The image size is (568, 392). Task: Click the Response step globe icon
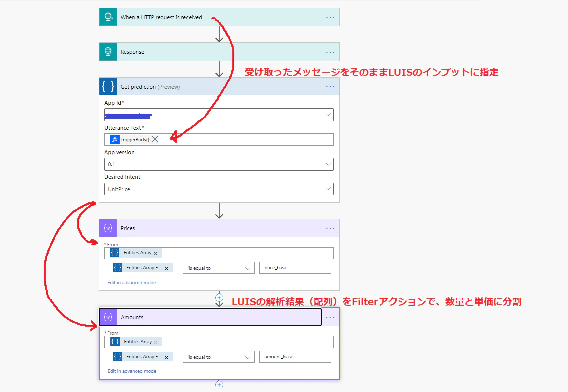coord(108,52)
